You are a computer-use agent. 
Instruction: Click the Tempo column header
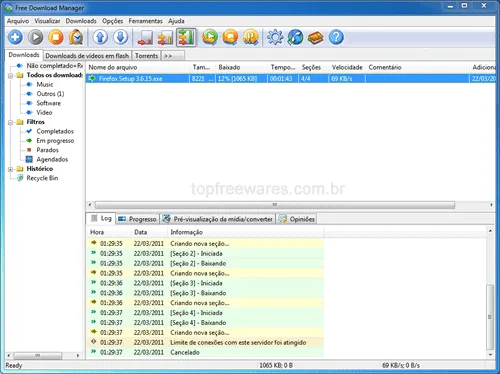coord(283,67)
